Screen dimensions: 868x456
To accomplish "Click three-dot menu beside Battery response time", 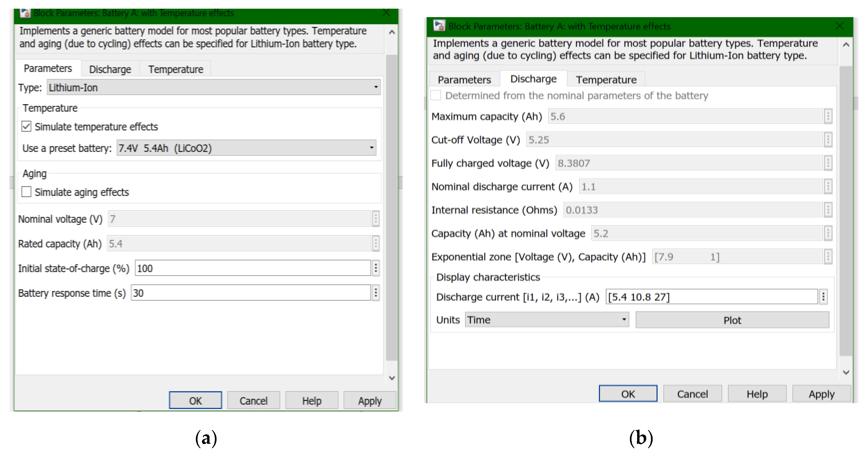I will tap(376, 293).
